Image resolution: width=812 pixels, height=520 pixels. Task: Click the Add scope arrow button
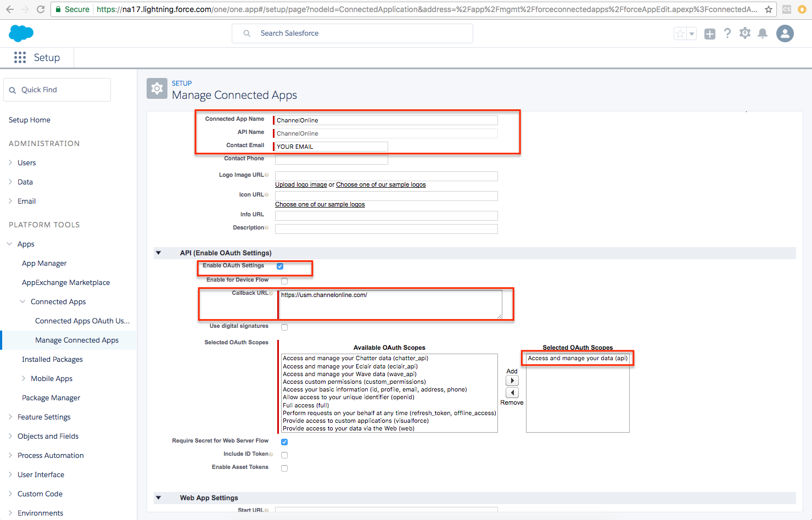pyautogui.click(x=512, y=381)
